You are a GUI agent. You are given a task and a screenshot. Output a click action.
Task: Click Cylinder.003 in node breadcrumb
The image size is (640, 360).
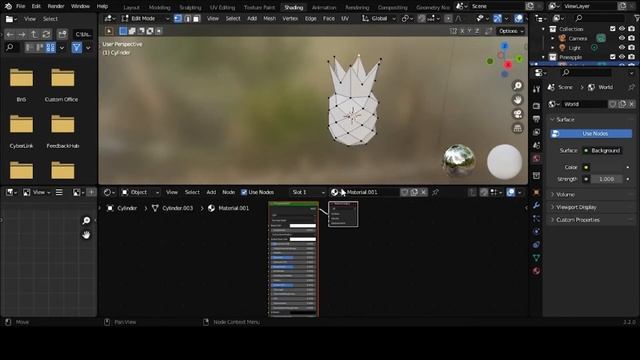178,208
